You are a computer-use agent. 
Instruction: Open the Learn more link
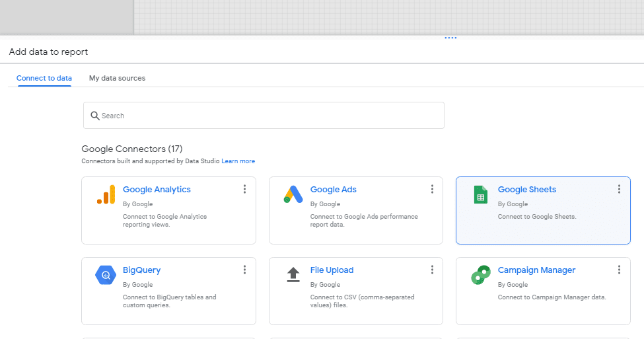(x=238, y=161)
